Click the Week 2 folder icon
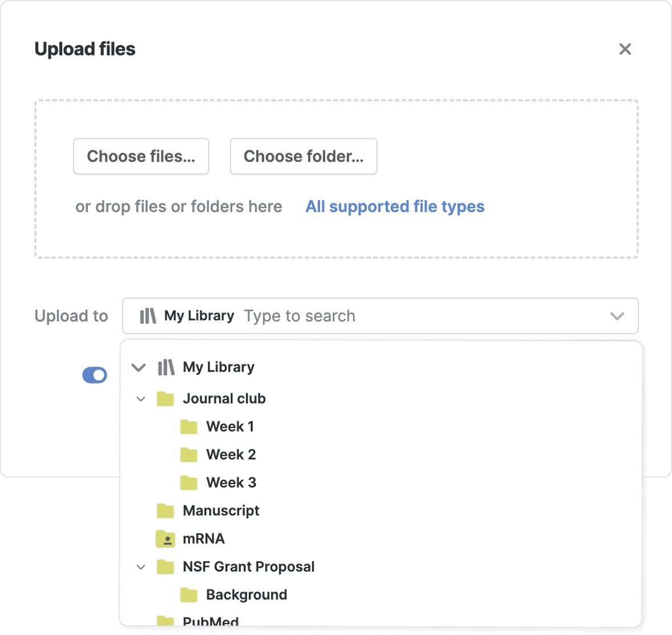The height and width of the screenshot is (635, 672). click(188, 454)
